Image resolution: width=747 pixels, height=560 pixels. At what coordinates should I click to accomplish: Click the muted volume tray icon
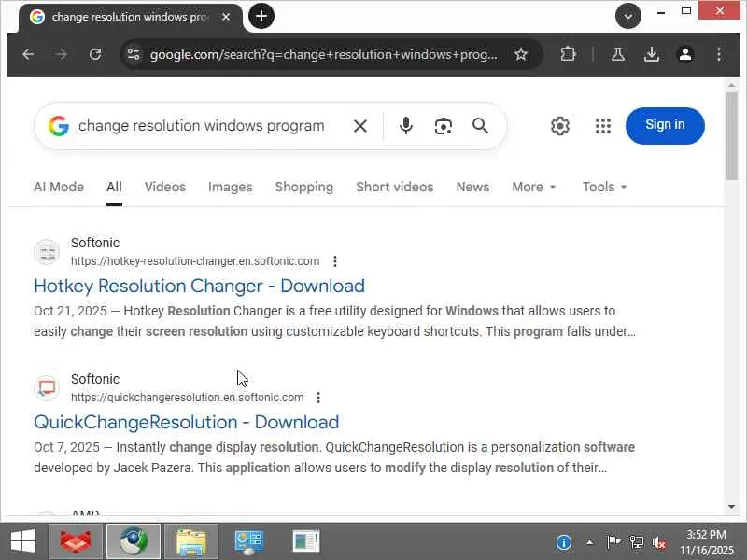point(659,542)
